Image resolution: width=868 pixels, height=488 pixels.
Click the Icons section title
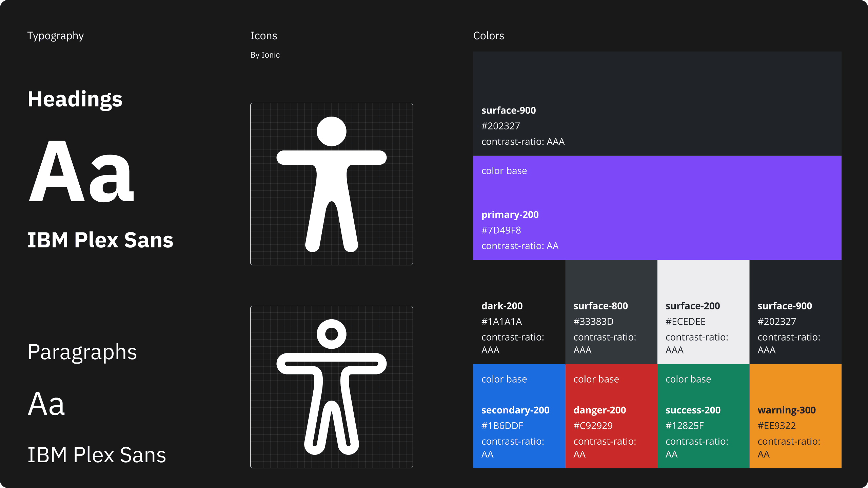click(x=263, y=36)
